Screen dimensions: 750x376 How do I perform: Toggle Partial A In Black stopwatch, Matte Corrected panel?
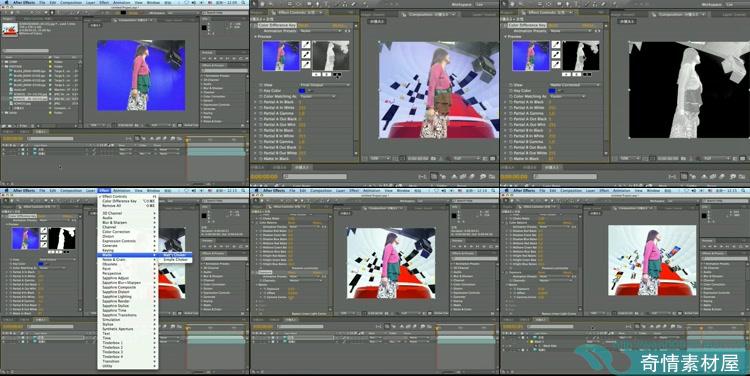[x=510, y=102]
